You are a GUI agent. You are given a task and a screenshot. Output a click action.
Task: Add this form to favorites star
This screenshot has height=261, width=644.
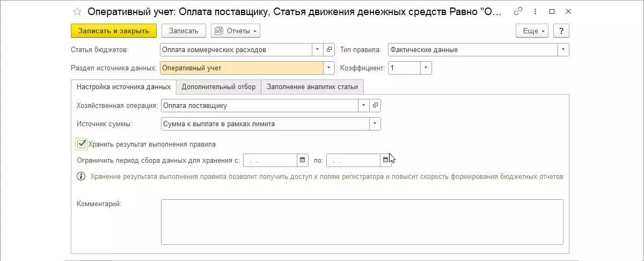pyautogui.click(x=77, y=11)
